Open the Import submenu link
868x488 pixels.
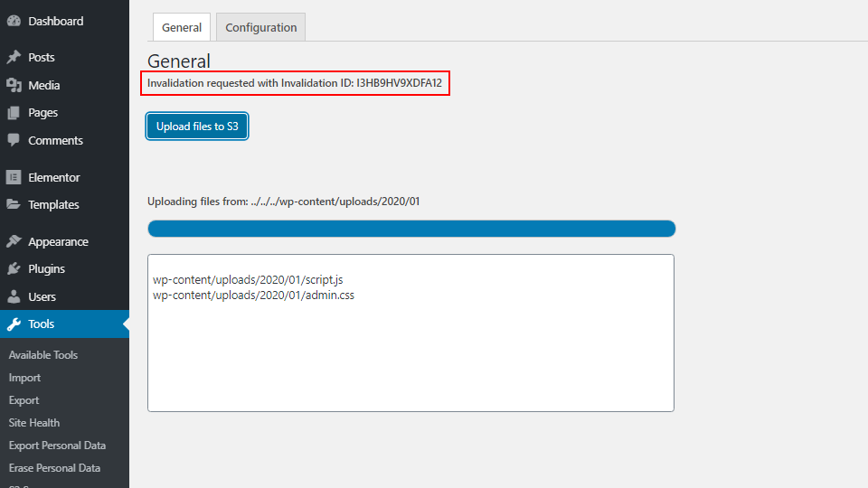click(24, 378)
